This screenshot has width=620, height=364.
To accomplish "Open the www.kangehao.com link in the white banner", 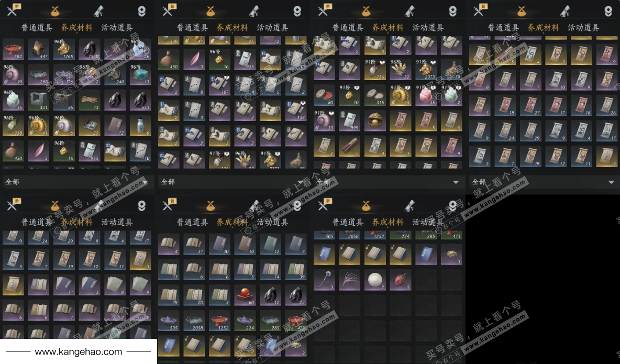I will click(79, 352).
